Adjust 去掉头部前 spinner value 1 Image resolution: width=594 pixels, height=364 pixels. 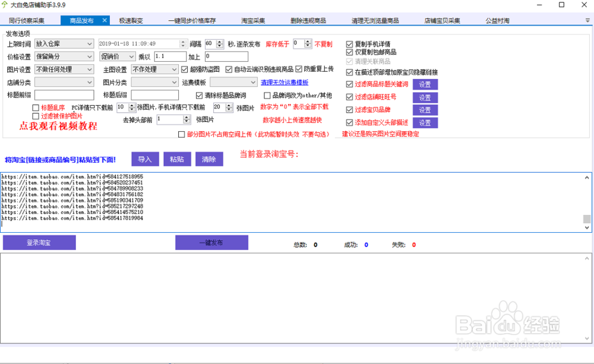pos(187,120)
